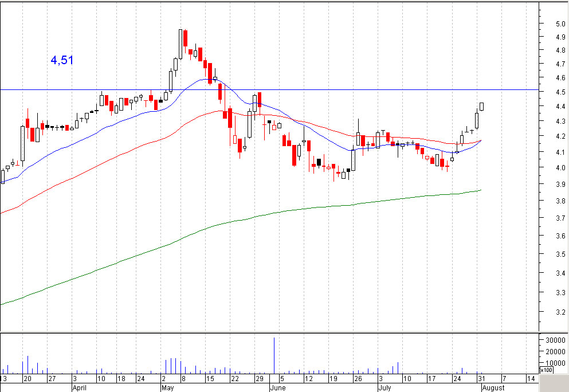Select the June month label
Image resolution: width=569 pixels, height=392 pixels.
pyautogui.click(x=278, y=387)
